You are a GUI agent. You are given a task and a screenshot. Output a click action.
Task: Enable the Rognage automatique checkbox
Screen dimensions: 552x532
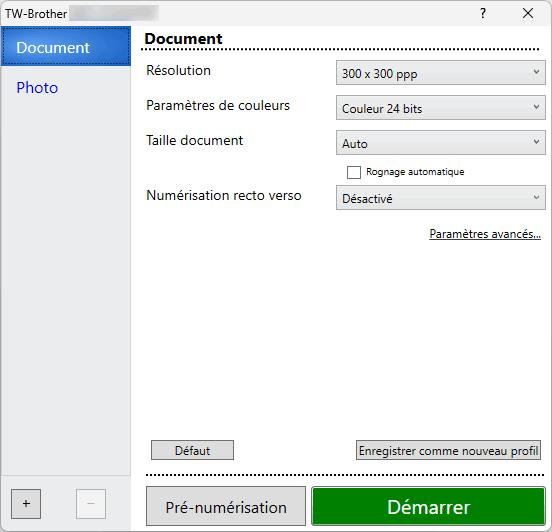(354, 173)
